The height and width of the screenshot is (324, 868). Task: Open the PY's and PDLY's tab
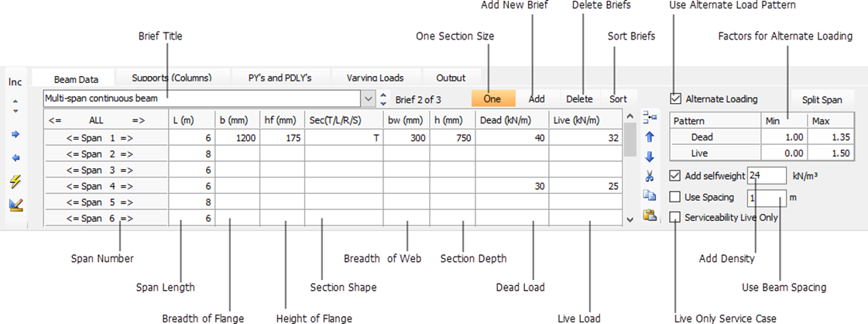tap(280, 78)
